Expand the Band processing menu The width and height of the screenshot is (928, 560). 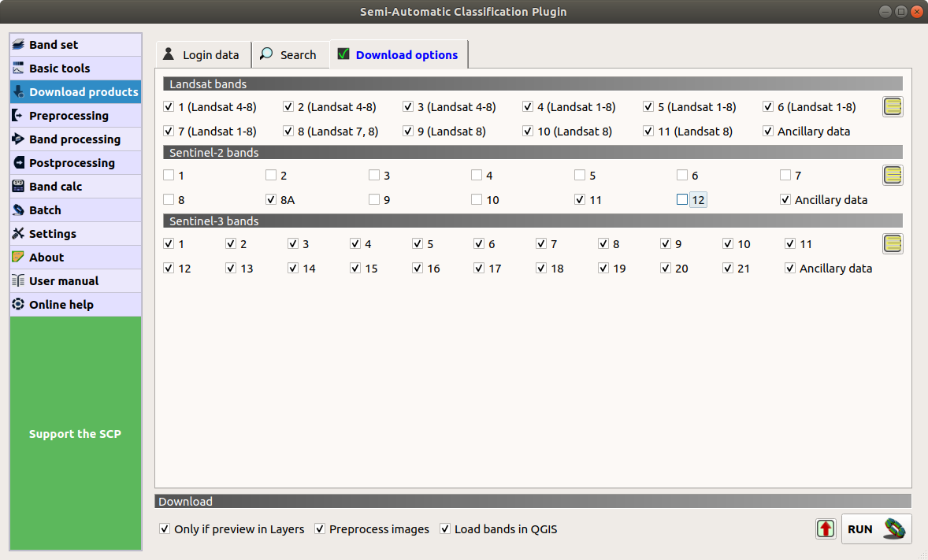pos(76,139)
